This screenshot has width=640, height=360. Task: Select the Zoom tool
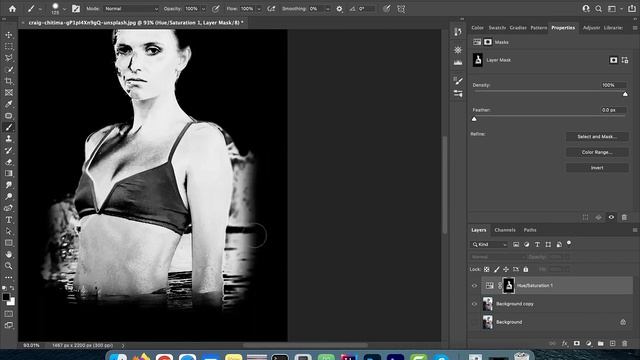pyautogui.click(x=9, y=266)
